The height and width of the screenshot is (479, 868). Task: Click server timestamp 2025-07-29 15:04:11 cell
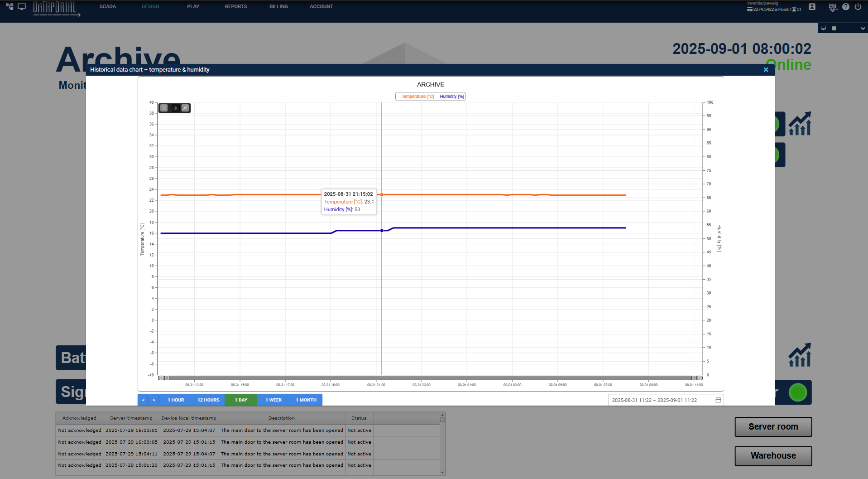[131, 454]
